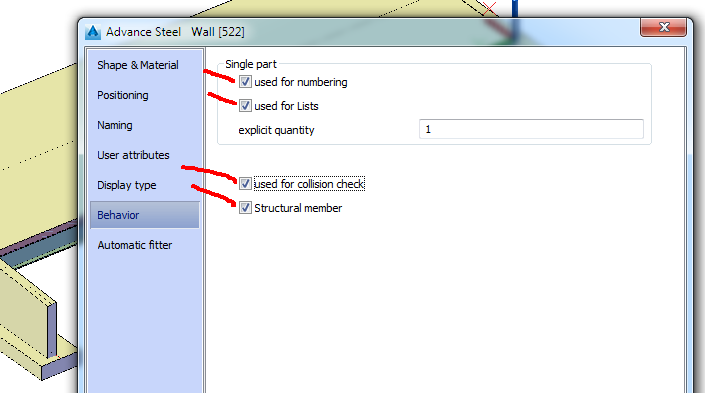This screenshot has height=393, width=705.
Task: Click the Single part group heading
Action: 251,64
